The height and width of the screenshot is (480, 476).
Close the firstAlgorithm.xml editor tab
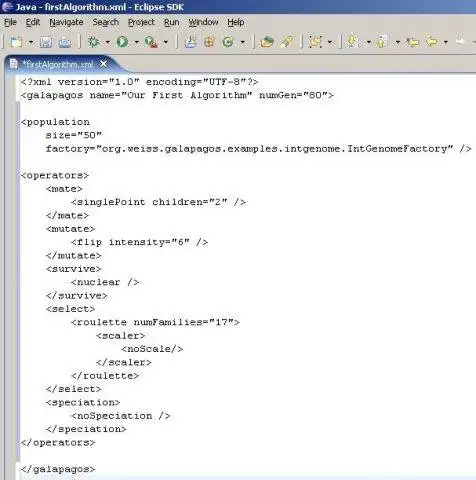104,64
